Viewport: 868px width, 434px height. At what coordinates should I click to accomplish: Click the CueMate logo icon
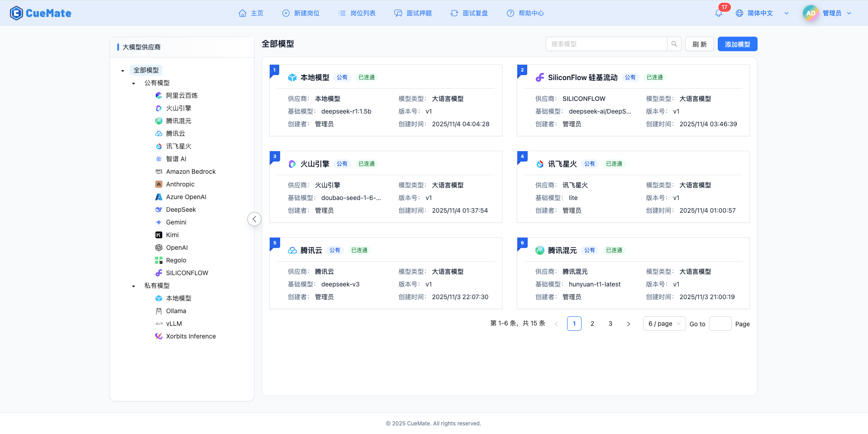point(16,13)
